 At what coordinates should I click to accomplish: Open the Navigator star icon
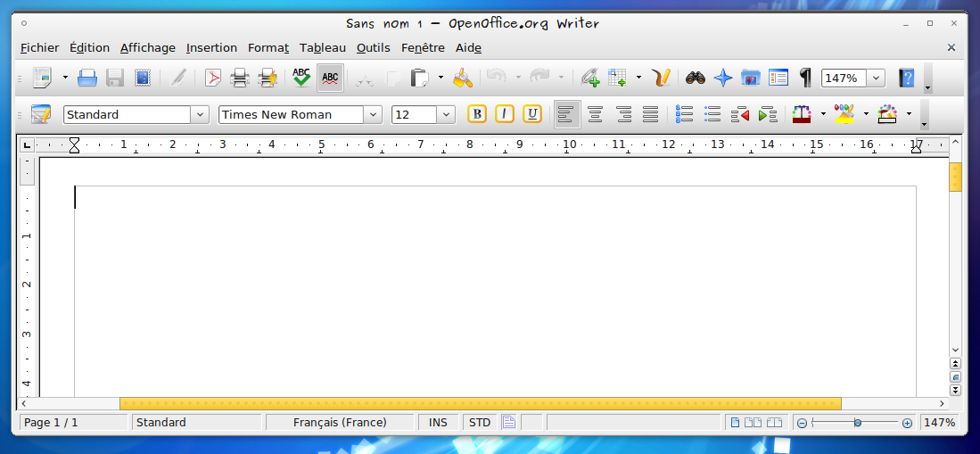(723, 78)
